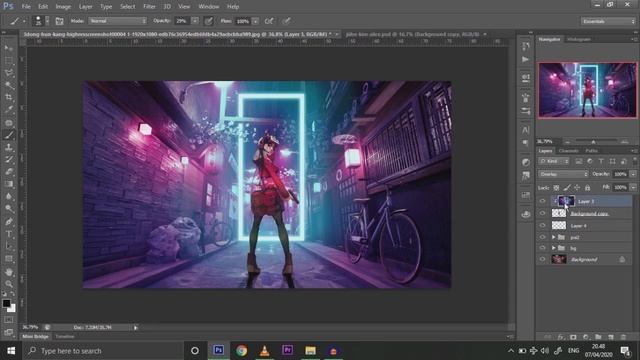The height and width of the screenshot is (360, 640).
Task: Select the Brush tool in toolbox
Action: click(9, 135)
